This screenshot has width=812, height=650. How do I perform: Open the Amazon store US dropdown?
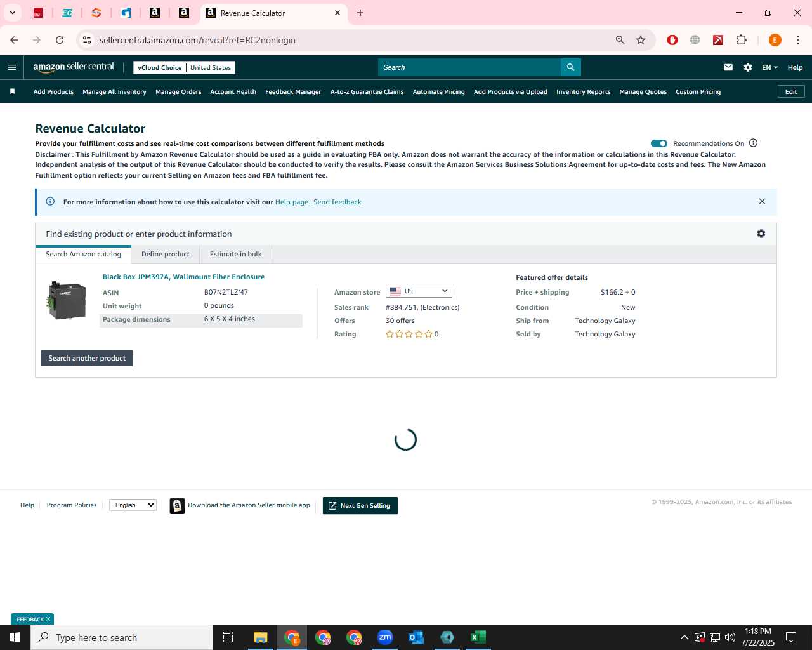coord(419,291)
